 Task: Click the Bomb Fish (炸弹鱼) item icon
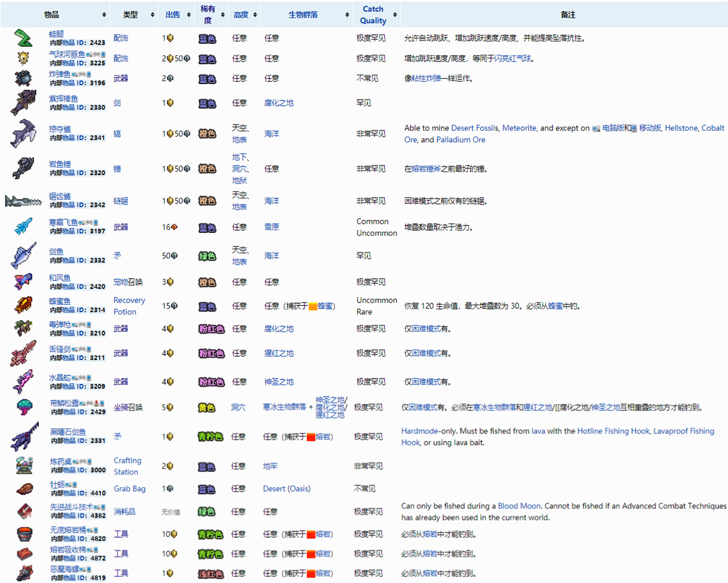coord(23,78)
